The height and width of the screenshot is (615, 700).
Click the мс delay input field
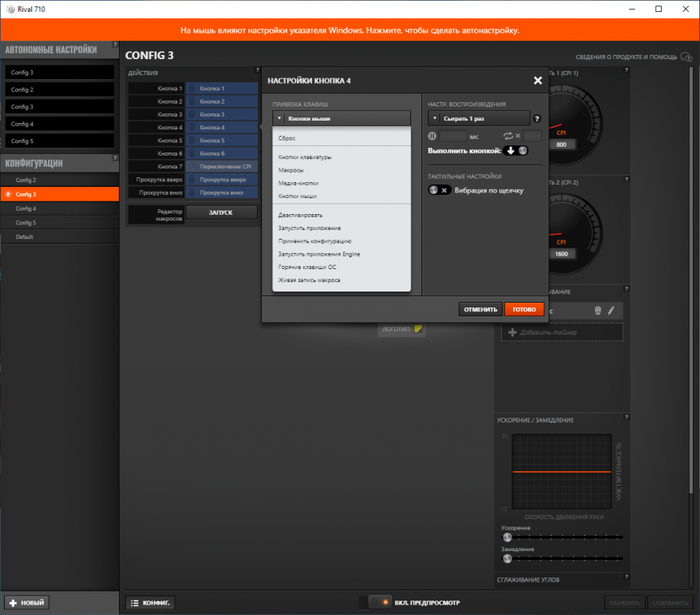point(453,137)
